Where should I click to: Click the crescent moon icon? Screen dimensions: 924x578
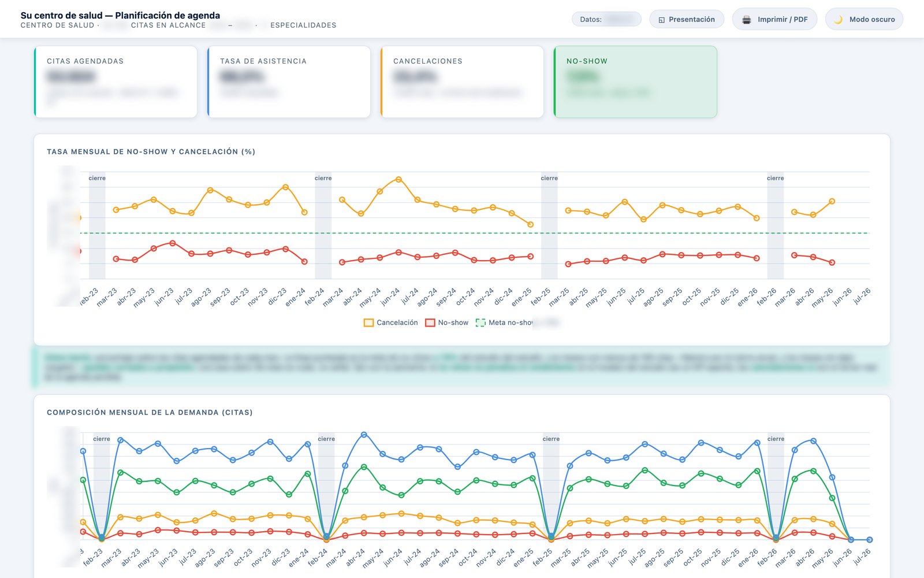click(838, 20)
